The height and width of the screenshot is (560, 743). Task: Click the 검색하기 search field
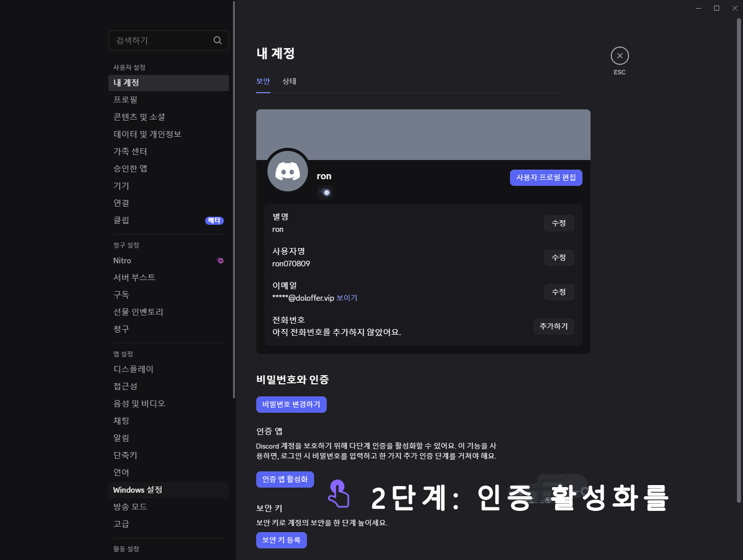click(x=169, y=41)
